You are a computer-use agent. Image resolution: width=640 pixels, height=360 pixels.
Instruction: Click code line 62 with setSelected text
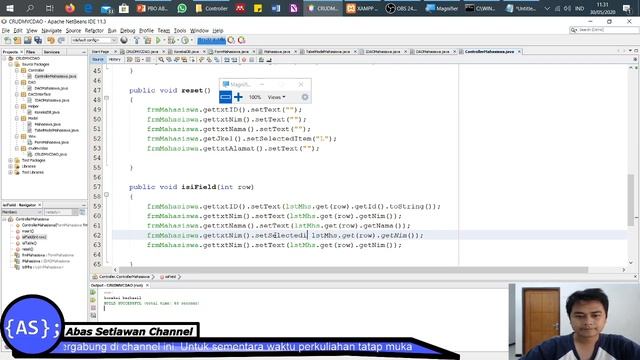click(285, 236)
